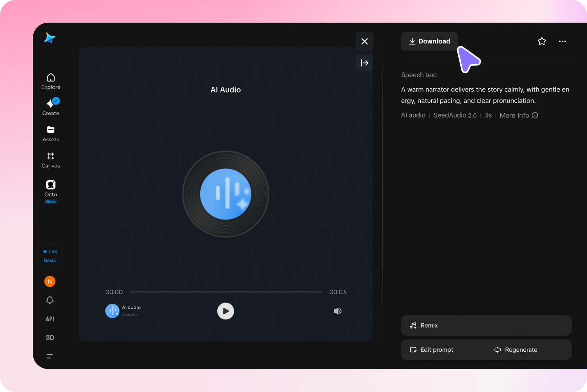Collapse the details panel arrow icon
The image size is (587, 392).
[365, 63]
